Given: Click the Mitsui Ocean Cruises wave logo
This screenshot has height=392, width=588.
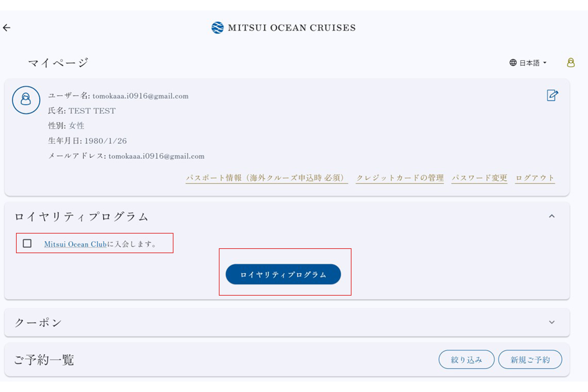Looking at the screenshot, I should [218, 28].
